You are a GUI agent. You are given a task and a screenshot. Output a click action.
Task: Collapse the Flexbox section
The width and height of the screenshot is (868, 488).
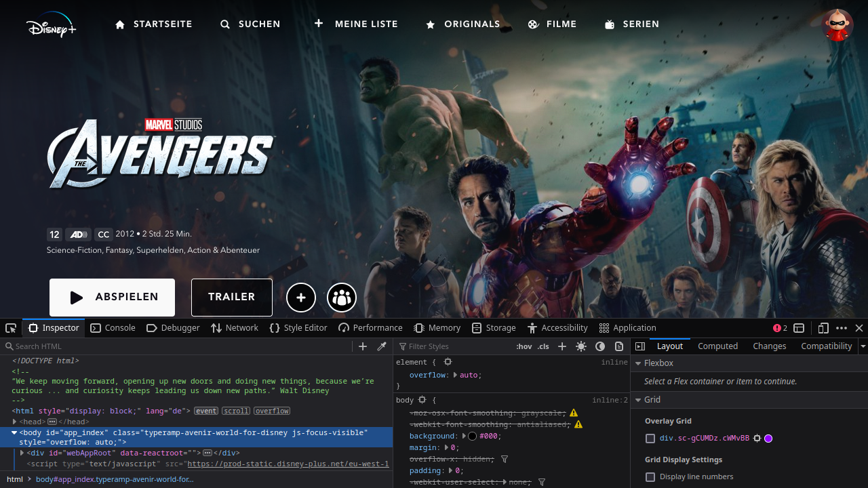tap(638, 363)
